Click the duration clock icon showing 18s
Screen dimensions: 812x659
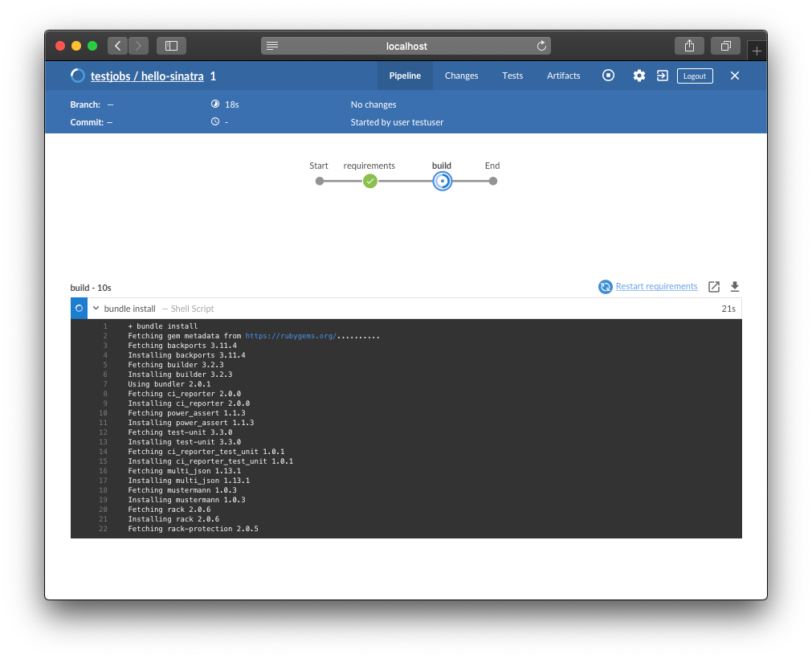pos(215,104)
